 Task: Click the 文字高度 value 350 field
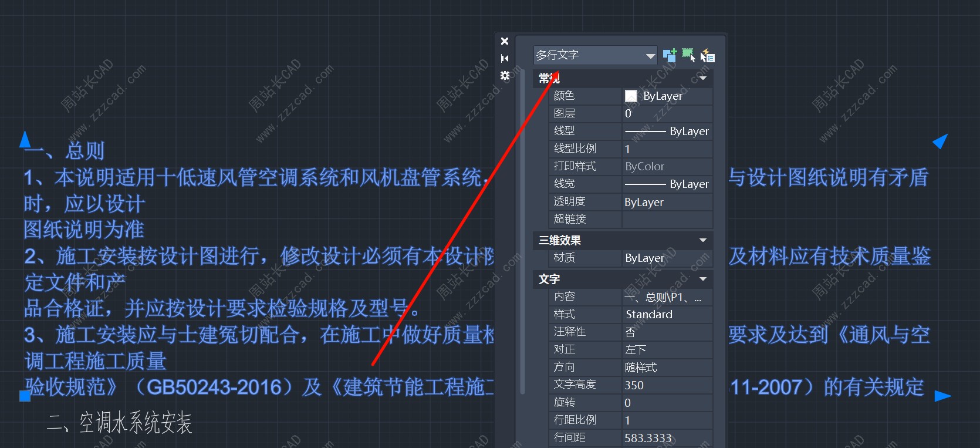pos(667,385)
